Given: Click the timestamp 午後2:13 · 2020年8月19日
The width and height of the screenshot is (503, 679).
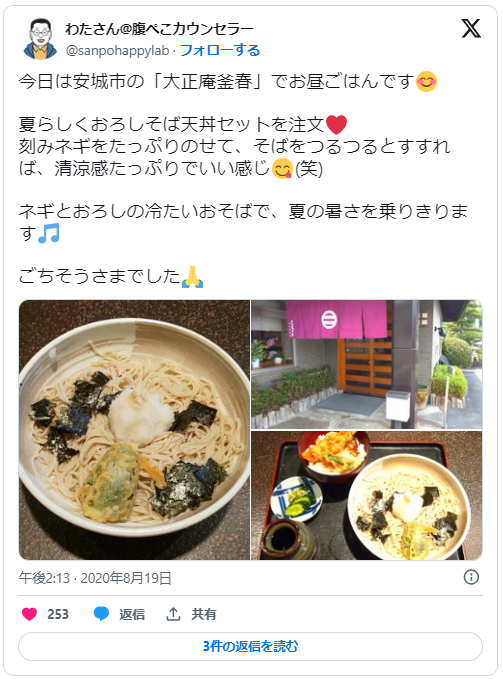Looking at the screenshot, I should pyautogui.click(x=95, y=578).
